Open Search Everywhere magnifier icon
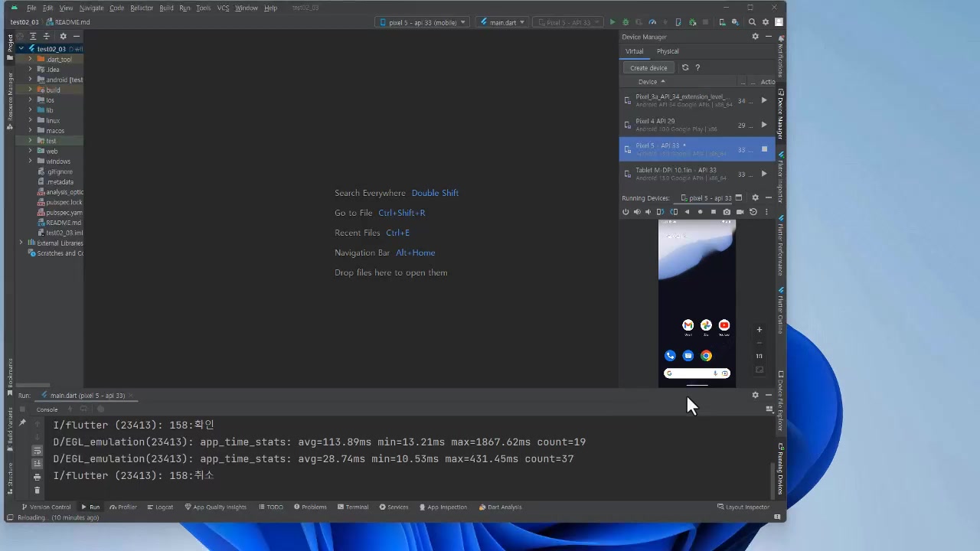Viewport: 980px width, 551px height. [752, 22]
